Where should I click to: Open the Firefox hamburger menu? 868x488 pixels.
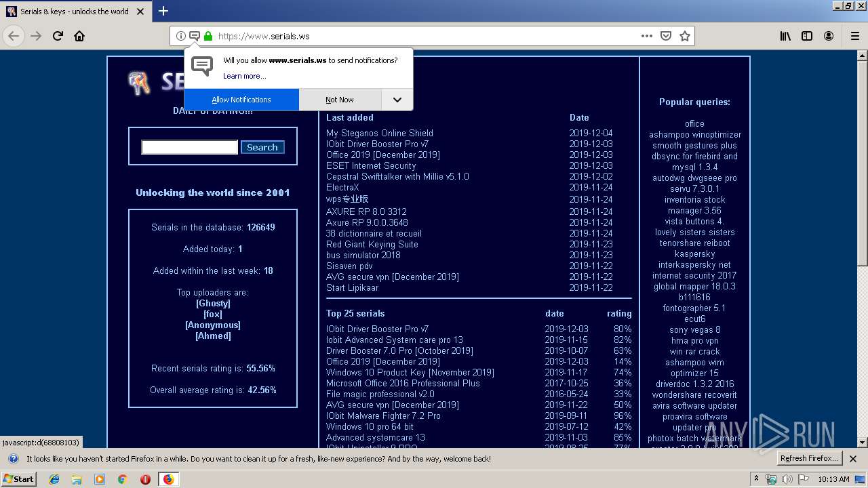pyautogui.click(x=854, y=36)
